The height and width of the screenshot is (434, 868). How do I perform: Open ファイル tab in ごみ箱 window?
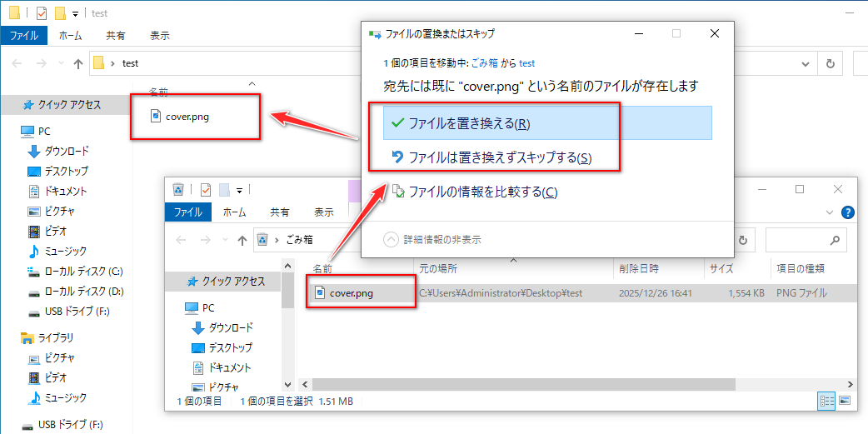[188, 212]
